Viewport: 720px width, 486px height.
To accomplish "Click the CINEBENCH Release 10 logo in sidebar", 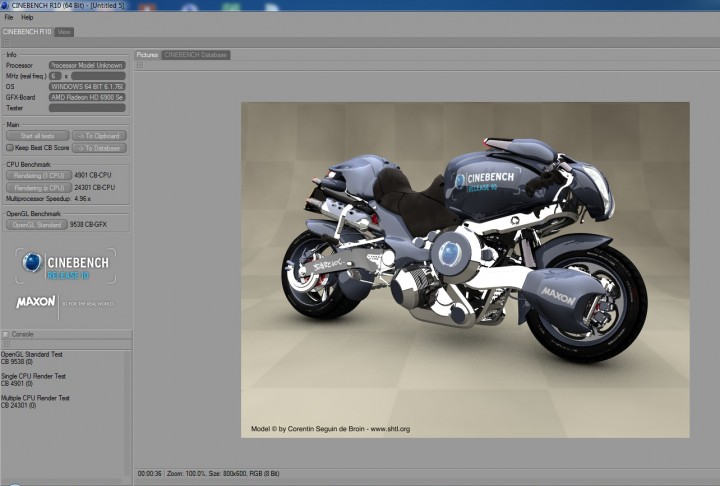I will pyautogui.click(x=66, y=266).
